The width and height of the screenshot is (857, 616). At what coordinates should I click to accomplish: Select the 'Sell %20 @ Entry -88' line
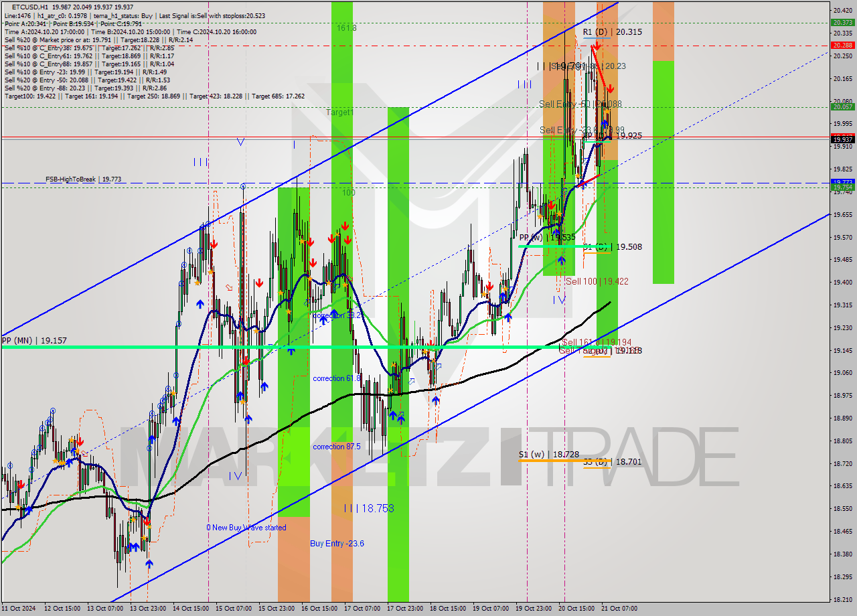coord(85,88)
